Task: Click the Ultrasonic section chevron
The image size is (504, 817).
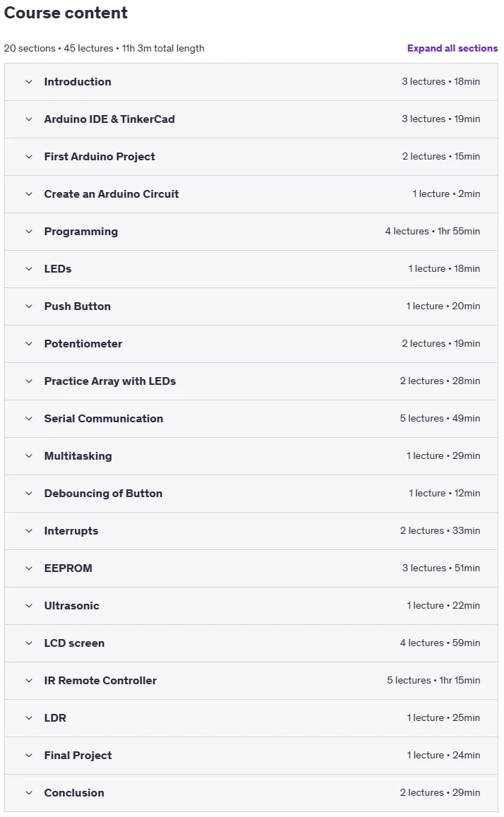Action: tap(29, 606)
